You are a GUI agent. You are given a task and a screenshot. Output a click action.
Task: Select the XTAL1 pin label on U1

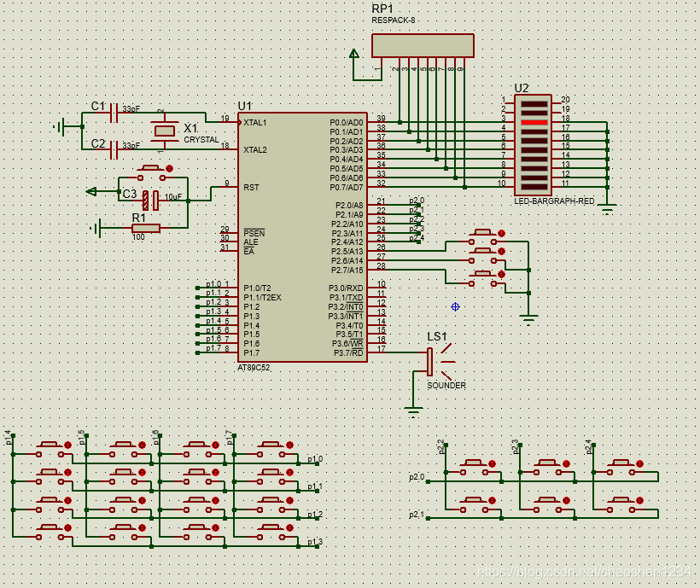[x=255, y=123]
